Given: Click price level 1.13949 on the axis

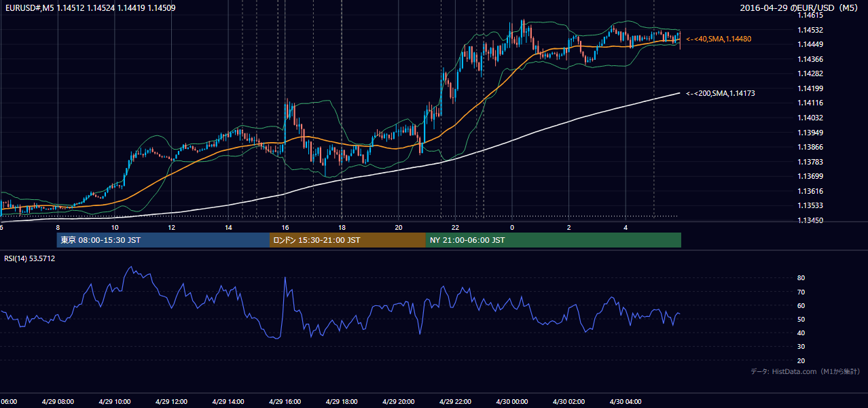Looking at the screenshot, I should pyautogui.click(x=810, y=133).
